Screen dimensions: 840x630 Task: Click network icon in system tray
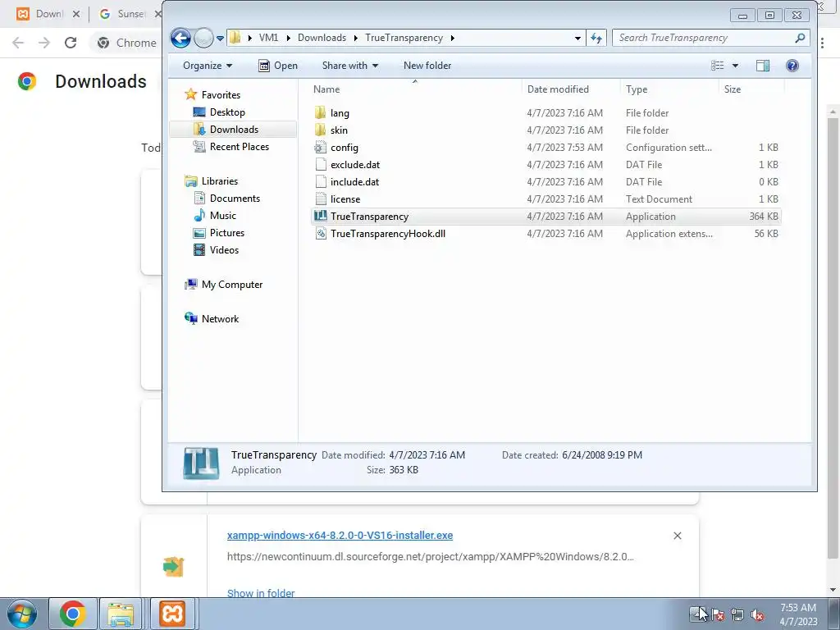coord(737,615)
